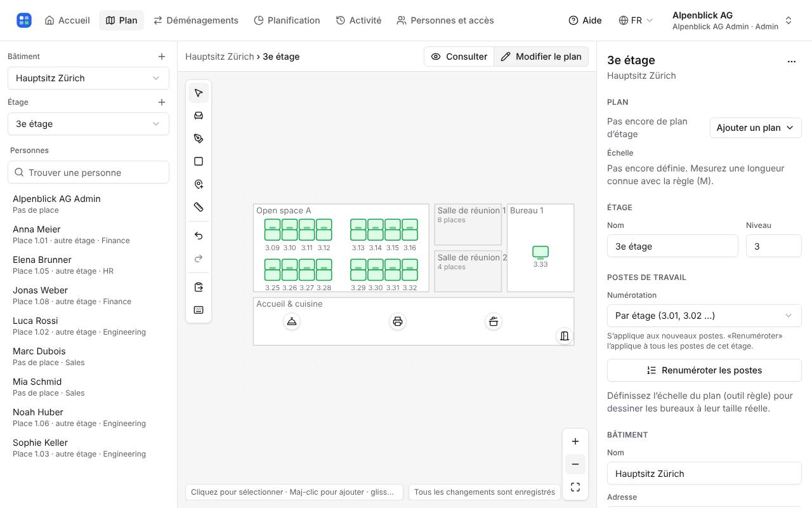Select Anna Meier in the people list
The height and width of the screenshot is (508, 812).
(x=88, y=234)
